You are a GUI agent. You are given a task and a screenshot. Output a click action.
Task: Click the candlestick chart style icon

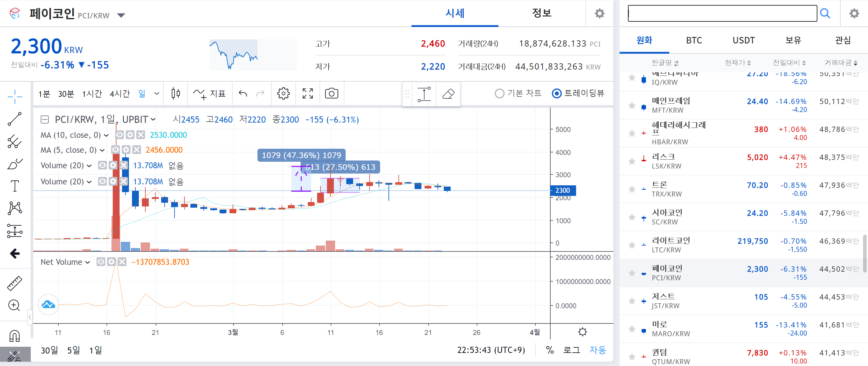click(175, 93)
